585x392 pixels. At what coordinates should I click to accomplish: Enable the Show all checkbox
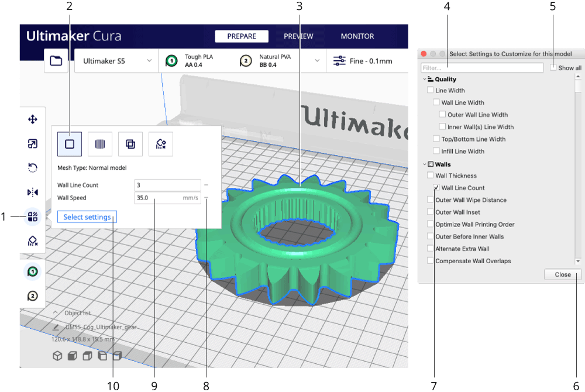point(553,67)
